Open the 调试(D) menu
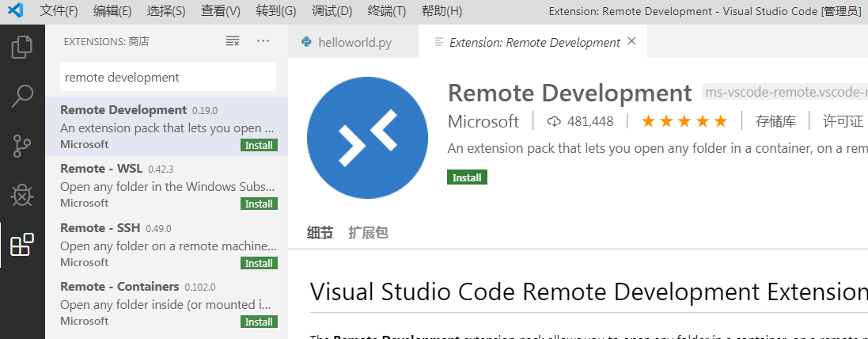 point(332,11)
